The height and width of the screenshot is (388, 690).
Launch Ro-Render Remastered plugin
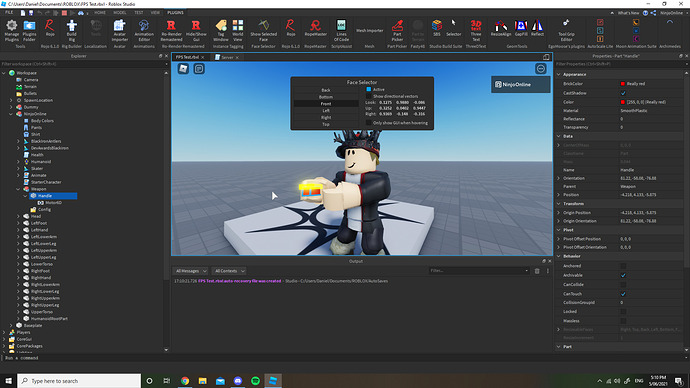(171, 30)
